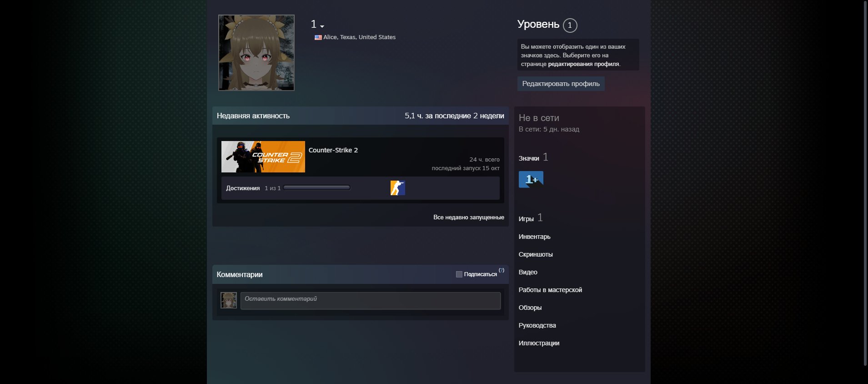Screen dimensions: 868x384
Task: Open the Все недавно запущенные link
Action: (468, 217)
